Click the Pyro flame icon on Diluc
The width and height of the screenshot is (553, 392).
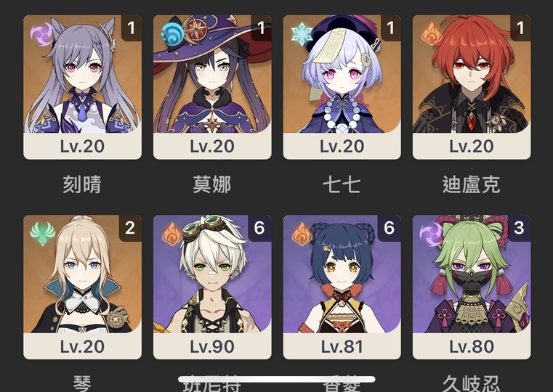pos(432,34)
